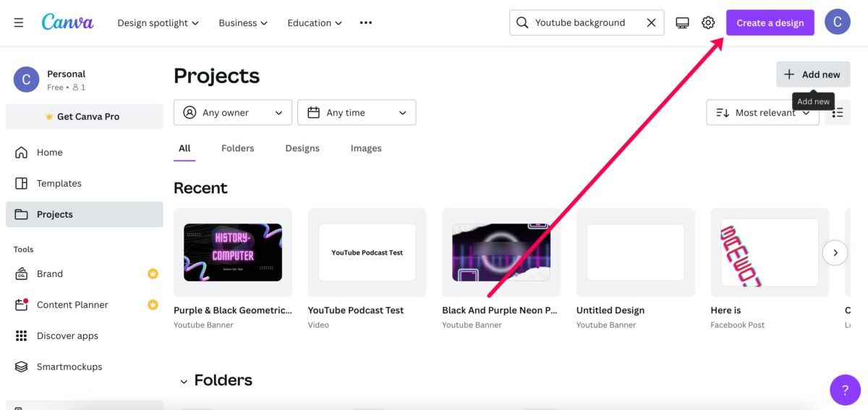Click the Black And Purple Neon title
The width and height of the screenshot is (868, 410).
click(500, 310)
